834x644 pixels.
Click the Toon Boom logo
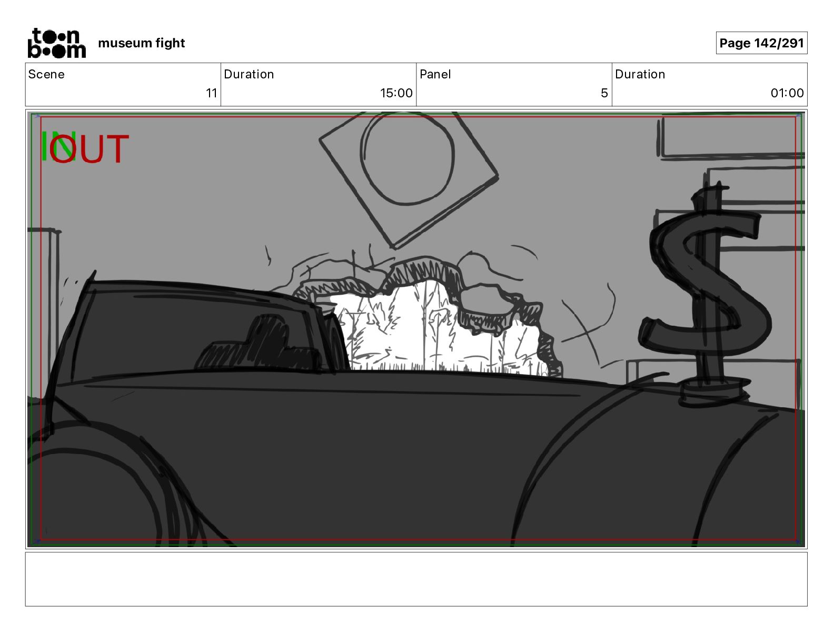[x=56, y=43]
